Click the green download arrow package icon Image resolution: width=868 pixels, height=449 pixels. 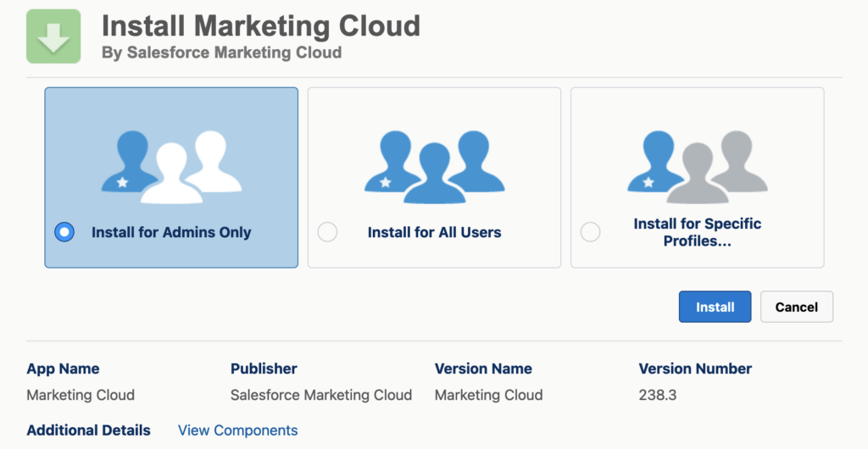click(x=53, y=36)
